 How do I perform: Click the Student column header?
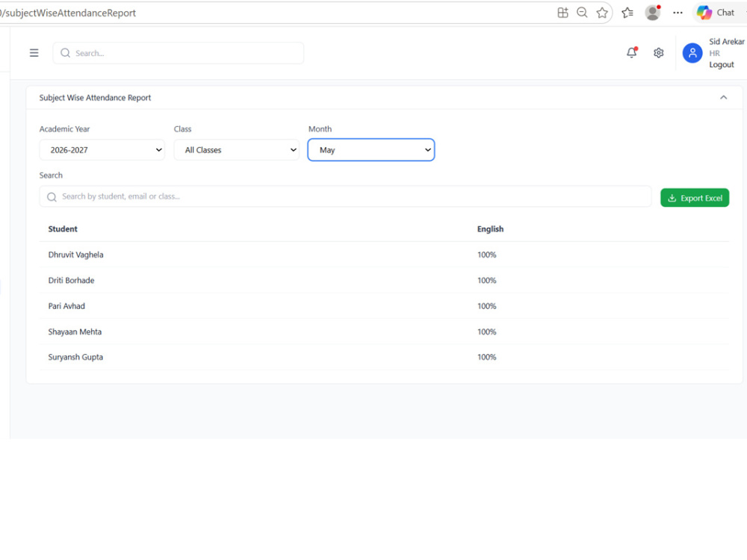click(63, 229)
